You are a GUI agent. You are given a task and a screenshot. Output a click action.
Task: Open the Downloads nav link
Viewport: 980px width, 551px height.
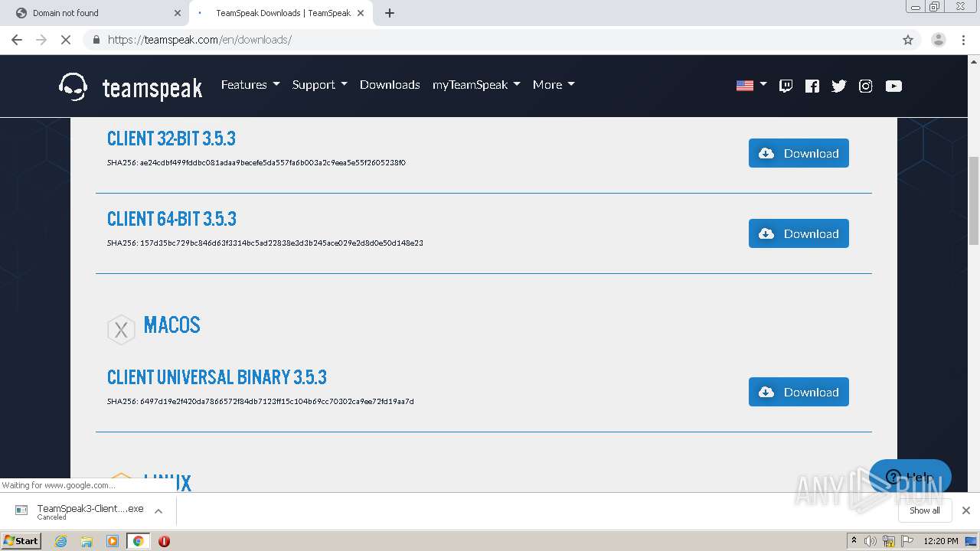(x=390, y=85)
